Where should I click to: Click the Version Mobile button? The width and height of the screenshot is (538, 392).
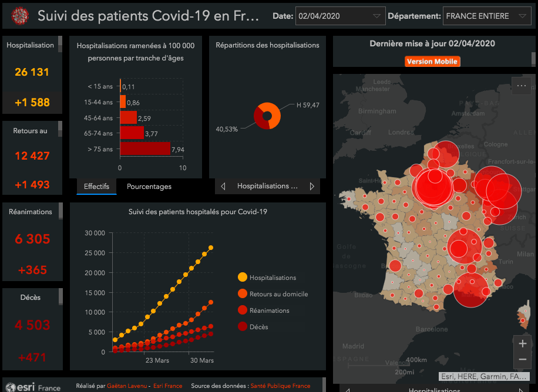432,62
